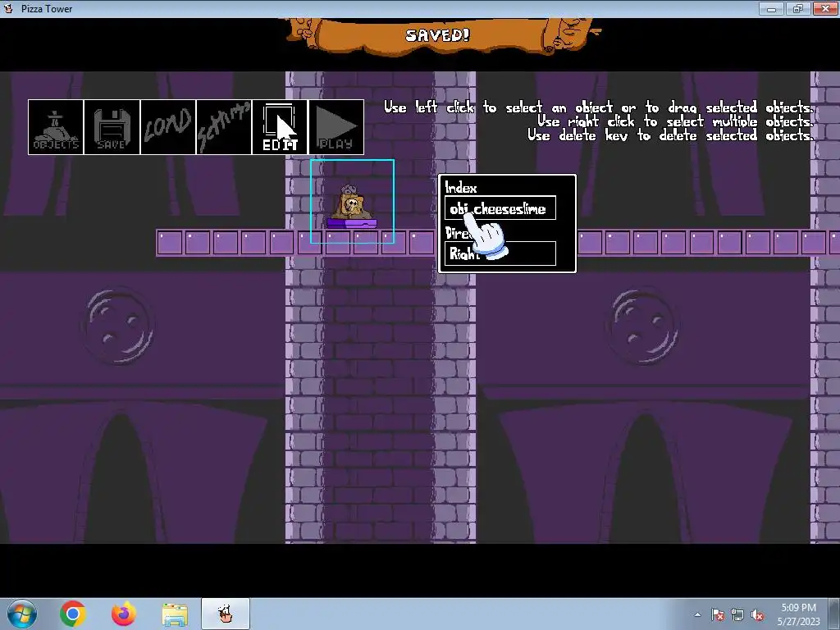840x630 pixels.
Task: Launch Google Chrome from the taskbar
Action: click(73, 614)
